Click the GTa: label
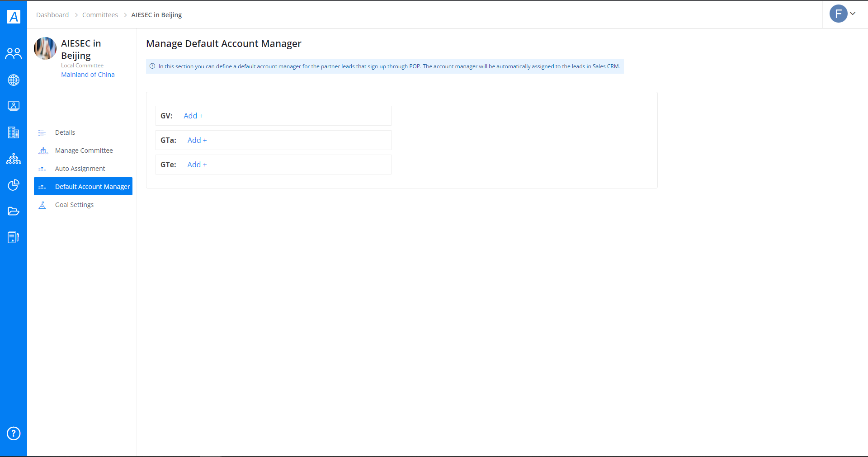This screenshot has width=868, height=457. point(168,140)
